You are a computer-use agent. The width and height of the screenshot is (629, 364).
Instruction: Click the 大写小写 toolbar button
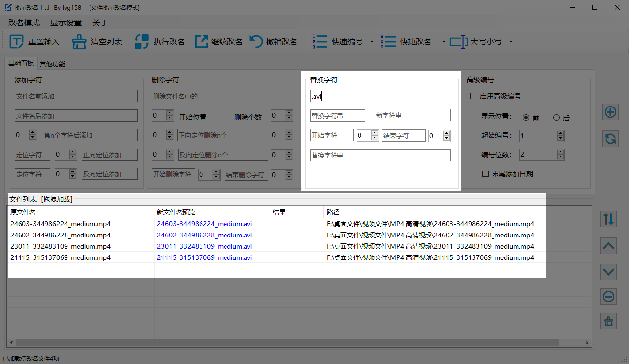(476, 42)
